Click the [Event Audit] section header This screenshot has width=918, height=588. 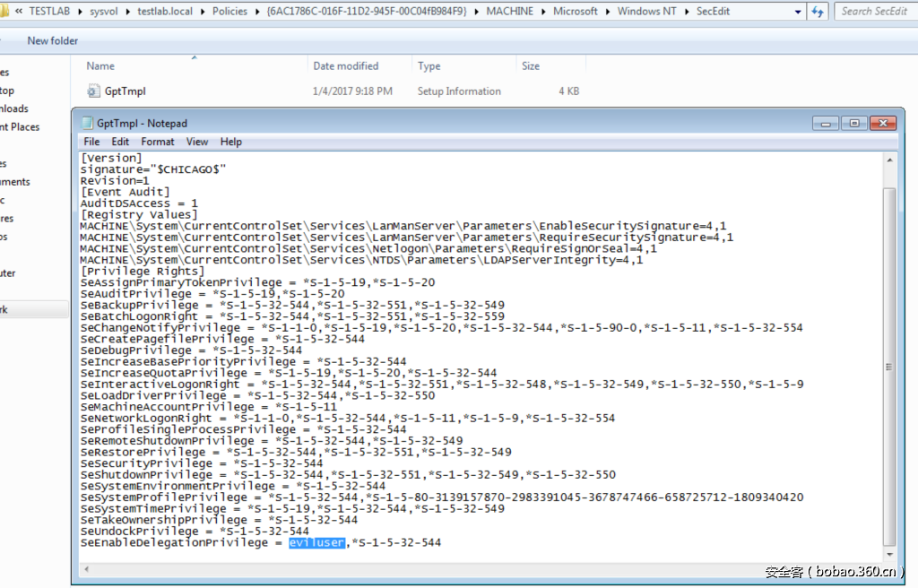[126, 192]
